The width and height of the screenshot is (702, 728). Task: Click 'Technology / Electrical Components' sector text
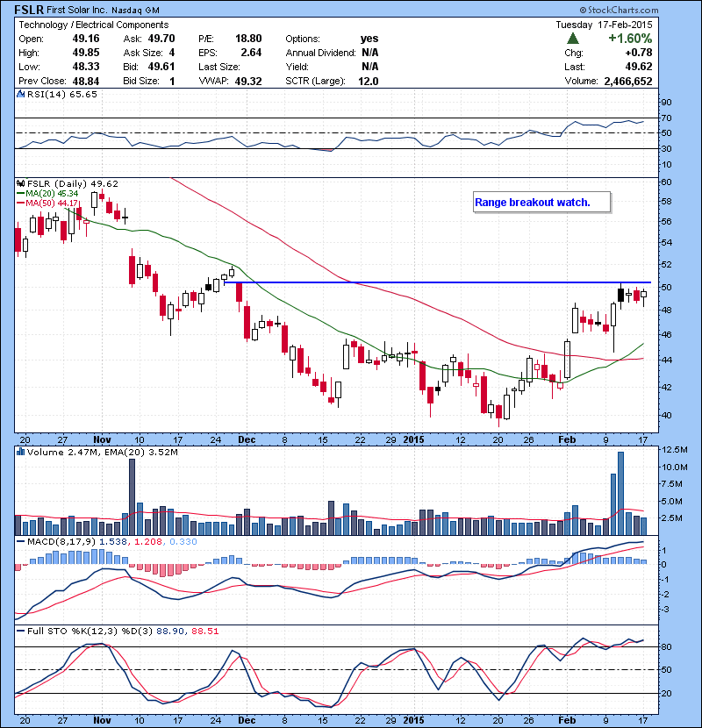click(93, 25)
